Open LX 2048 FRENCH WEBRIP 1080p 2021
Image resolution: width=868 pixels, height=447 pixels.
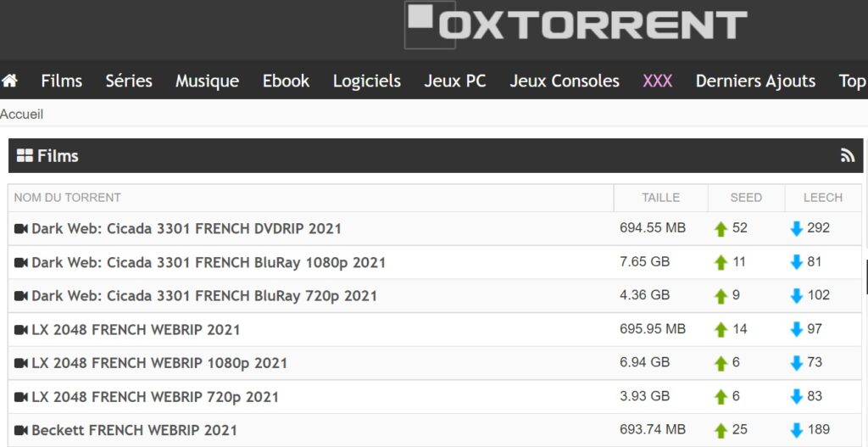(159, 363)
